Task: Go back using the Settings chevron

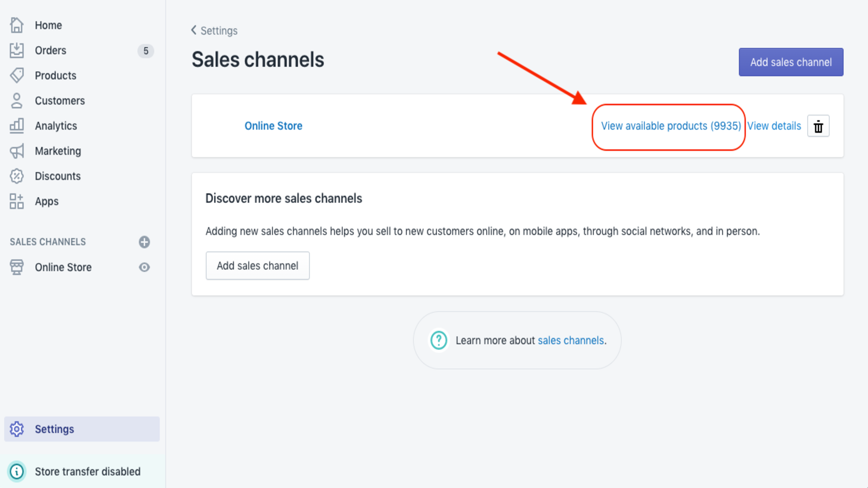Action: click(x=194, y=30)
